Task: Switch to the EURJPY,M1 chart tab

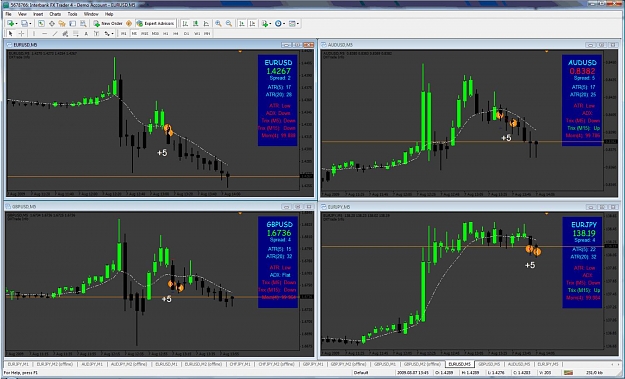Action: pyautogui.click(x=18, y=364)
